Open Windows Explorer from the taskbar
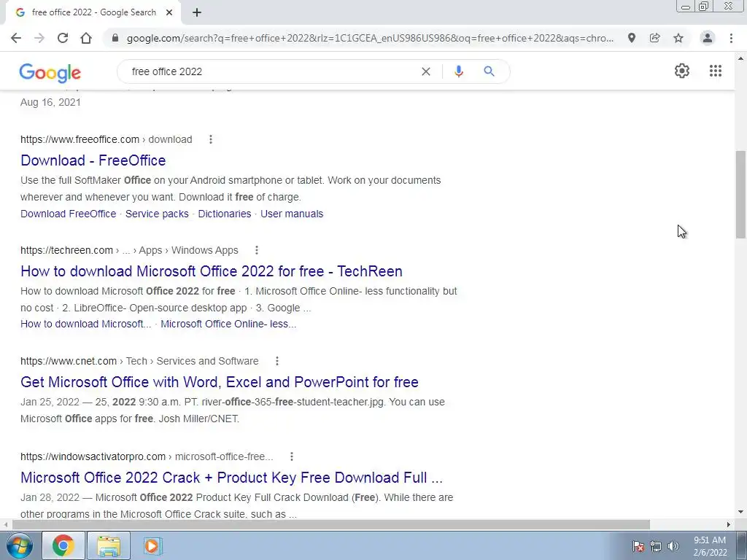The image size is (747, 560). [x=109, y=545]
